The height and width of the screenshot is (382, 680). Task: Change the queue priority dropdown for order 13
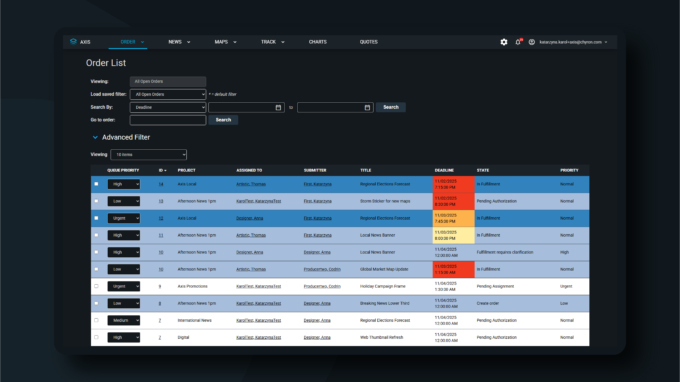point(124,201)
